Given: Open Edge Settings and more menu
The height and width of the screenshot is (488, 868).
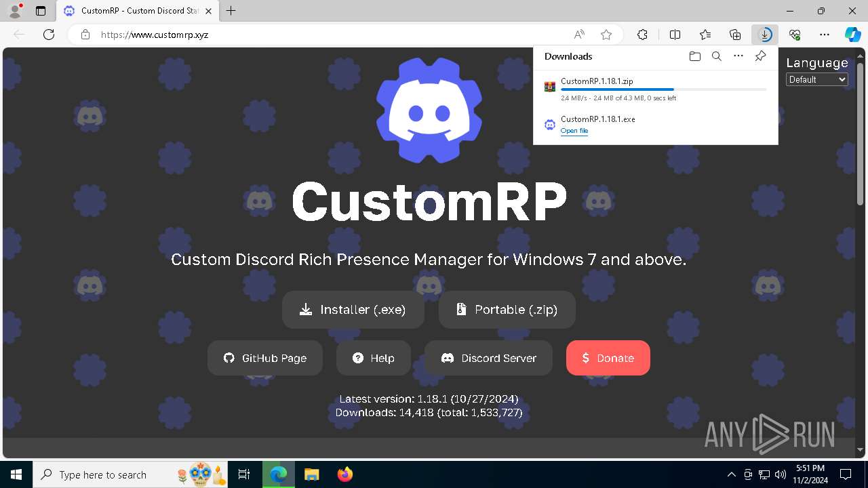Looking at the screenshot, I should (x=825, y=35).
